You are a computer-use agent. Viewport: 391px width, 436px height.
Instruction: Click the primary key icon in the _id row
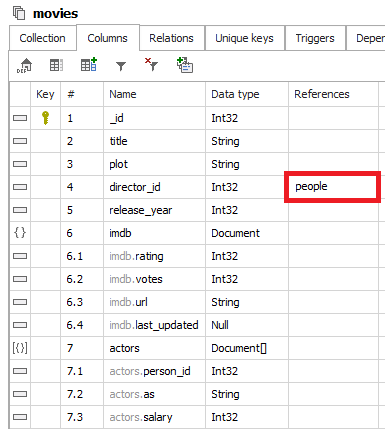[x=45, y=118]
